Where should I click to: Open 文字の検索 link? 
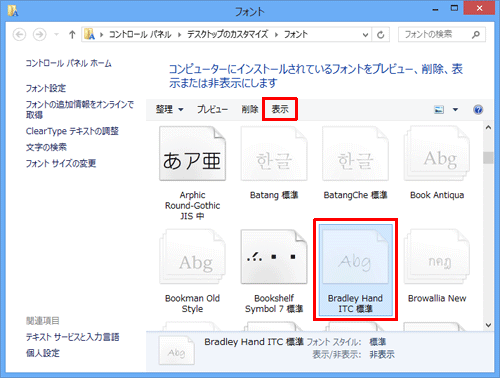46,147
